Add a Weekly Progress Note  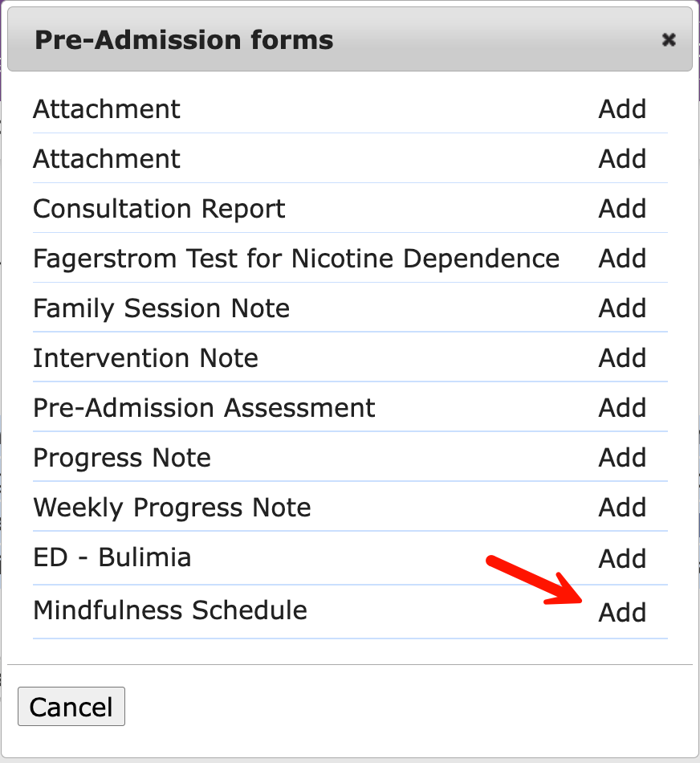click(622, 508)
